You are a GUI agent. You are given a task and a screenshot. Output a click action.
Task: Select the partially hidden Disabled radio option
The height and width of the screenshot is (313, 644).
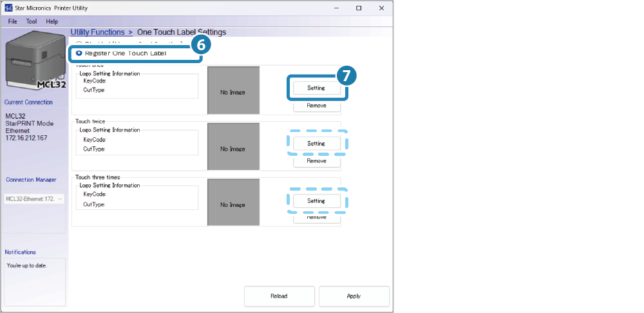pos(79,43)
